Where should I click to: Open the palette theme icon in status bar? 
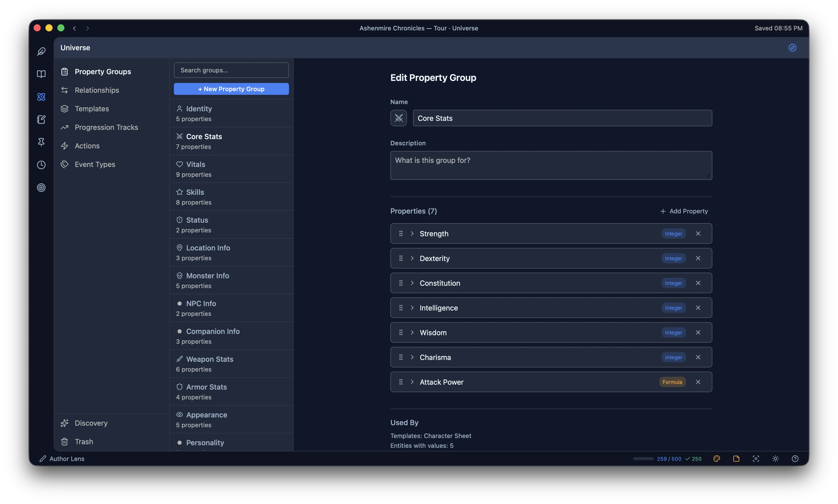(x=716, y=458)
